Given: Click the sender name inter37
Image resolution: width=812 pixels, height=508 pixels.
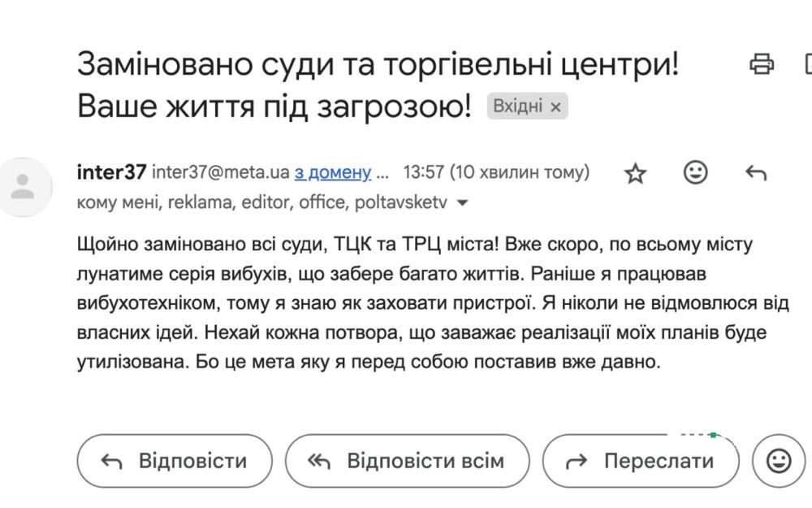Looking at the screenshot, I should (111, 172).
